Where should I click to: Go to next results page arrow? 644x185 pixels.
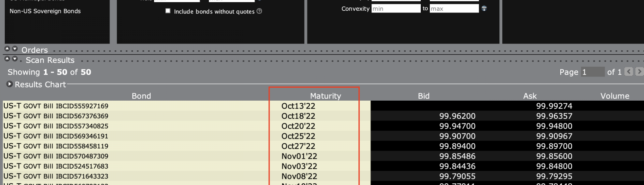coord(639,72)
